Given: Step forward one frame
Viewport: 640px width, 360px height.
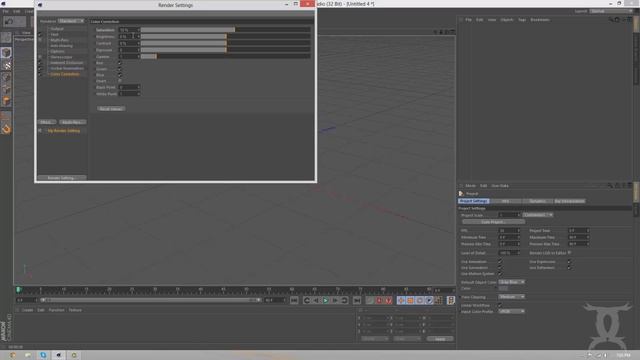Looking at the screenshot, I should (335, 300).
